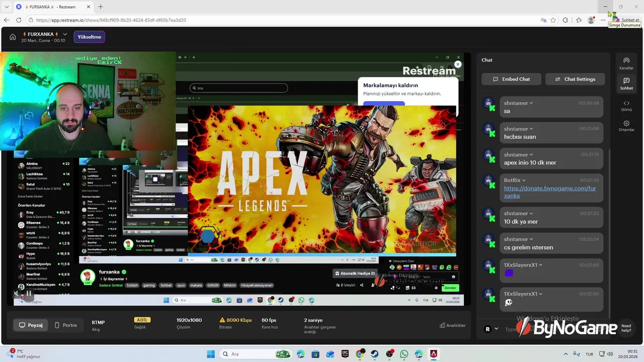The width and height of the screenshot is (644, 362).
Task: Open the tab search dropdown arrow
Action: tap(7, 7)
